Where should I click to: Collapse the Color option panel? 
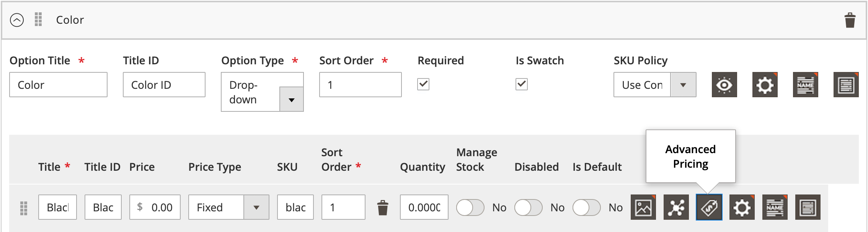tap(17, 20)
